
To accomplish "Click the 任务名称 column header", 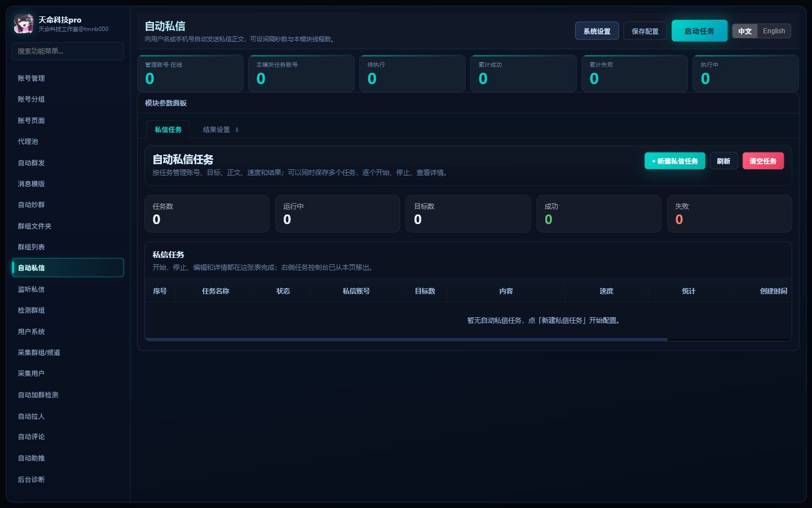I will pos(215,291).
